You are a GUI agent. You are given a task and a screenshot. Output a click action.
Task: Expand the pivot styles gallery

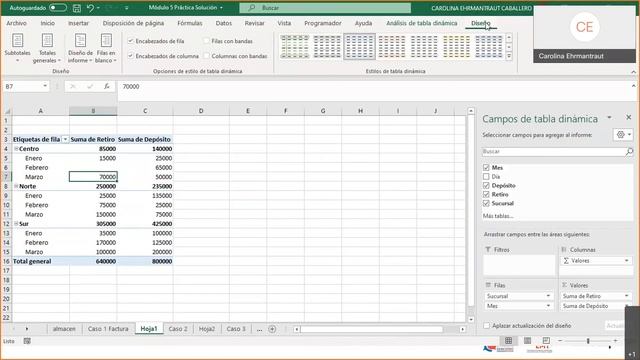click(509, 56)
